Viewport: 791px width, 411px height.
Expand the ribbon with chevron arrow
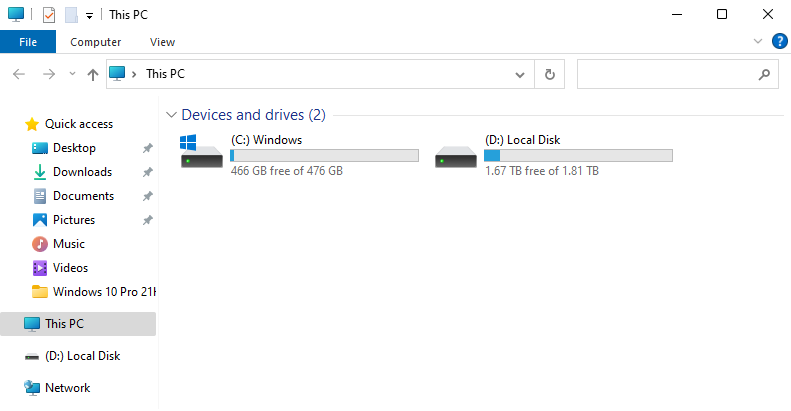pyautogui.click(x=757, y=41)
